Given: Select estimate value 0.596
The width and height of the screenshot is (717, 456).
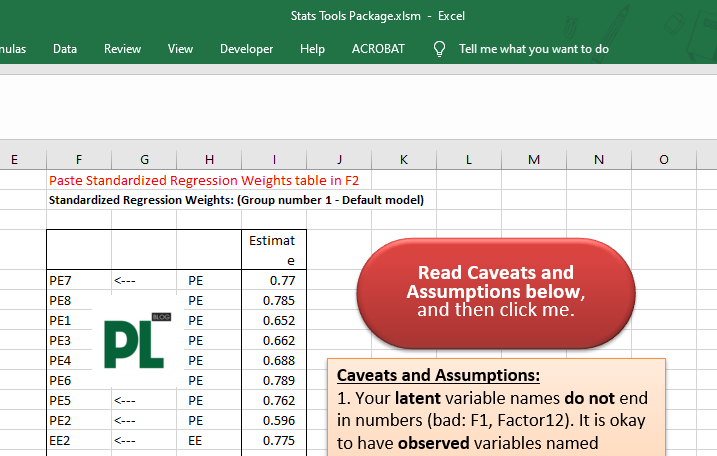Looking at the screenshot, I should pos(274,420).
